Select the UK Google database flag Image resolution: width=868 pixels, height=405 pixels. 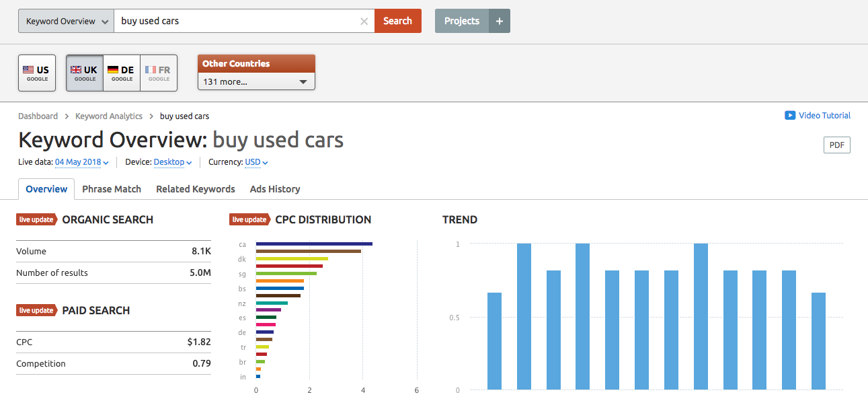point(85,73)
